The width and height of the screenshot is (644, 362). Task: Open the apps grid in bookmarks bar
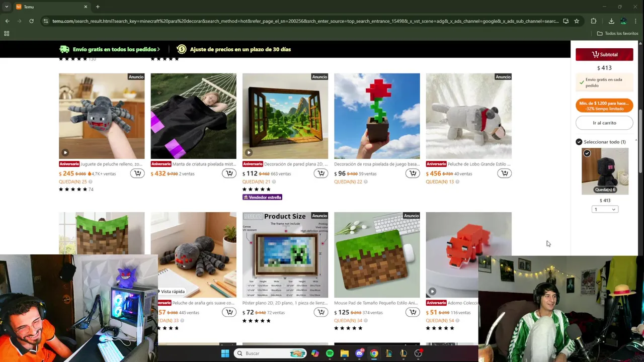tap(7, 33)
